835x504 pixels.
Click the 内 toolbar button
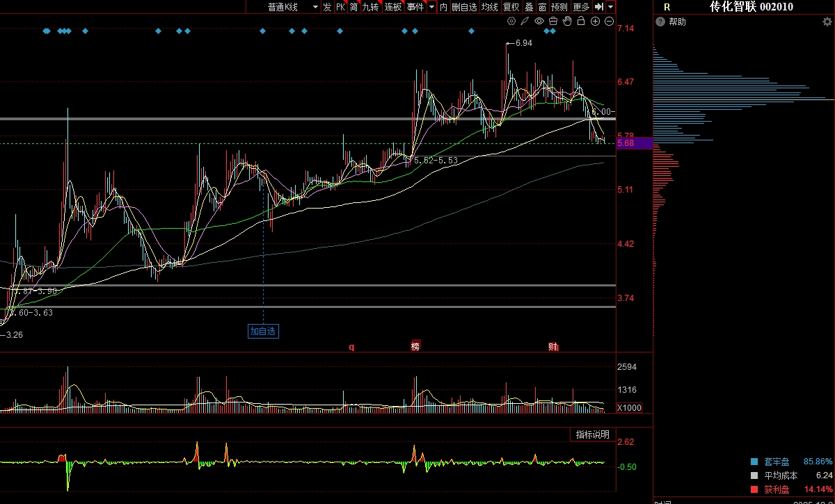(443, 7)
